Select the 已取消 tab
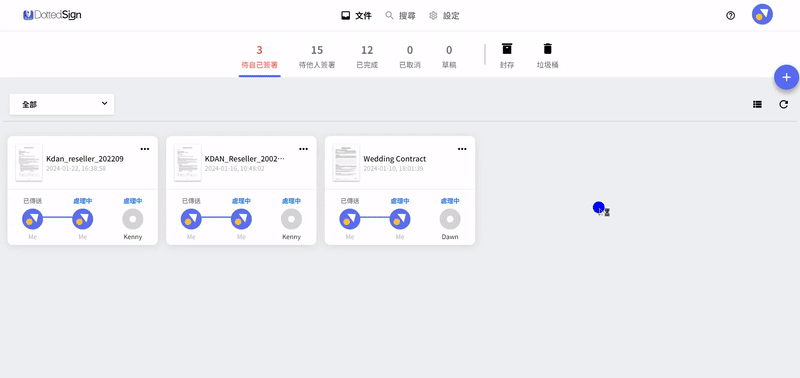Viewport: 800px width, 378px height. [x=410, y=57]
